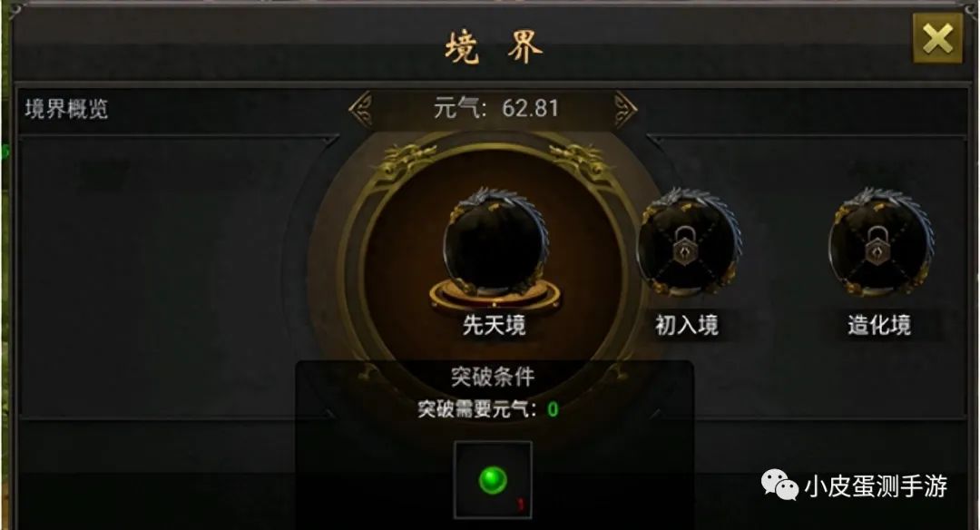The image size is (980, 530).
Task: Select the locked 造化境 orb
Action: click(x=880, y=242)
